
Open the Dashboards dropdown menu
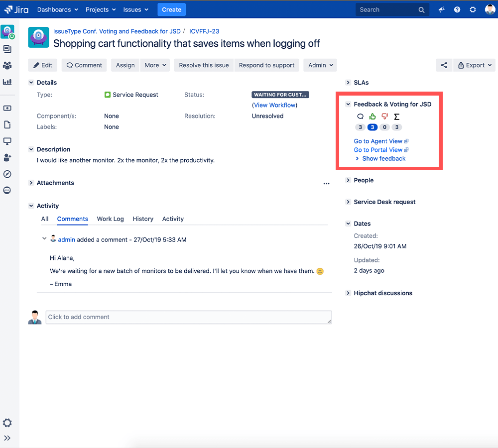click(57, 10)
